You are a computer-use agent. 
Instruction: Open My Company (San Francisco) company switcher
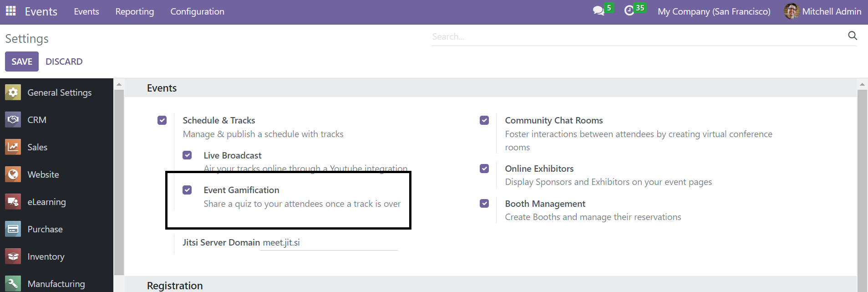(x=714, y=11)
